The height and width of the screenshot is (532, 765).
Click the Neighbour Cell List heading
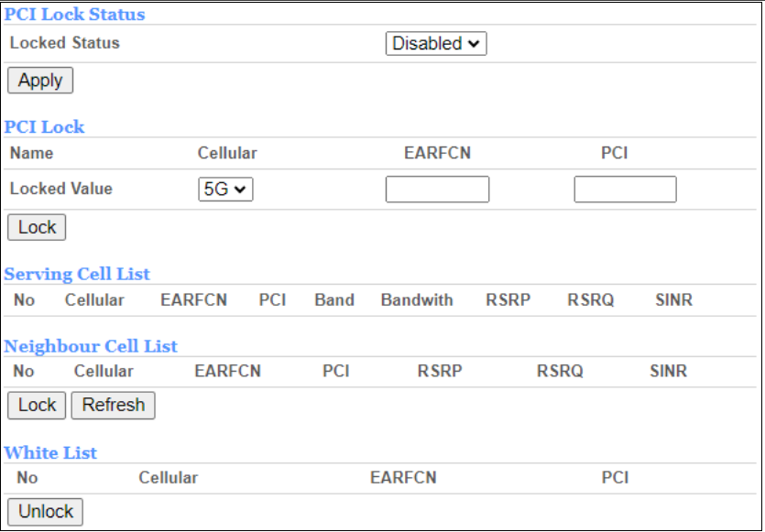pyautogui.click(x=91, y=346)
